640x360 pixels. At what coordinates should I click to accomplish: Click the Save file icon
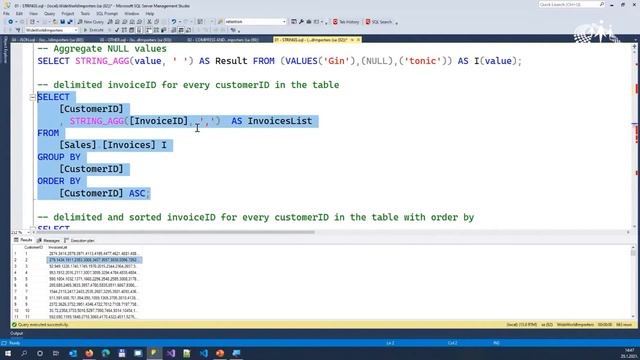pyautogui.click(x=62, y=22)
